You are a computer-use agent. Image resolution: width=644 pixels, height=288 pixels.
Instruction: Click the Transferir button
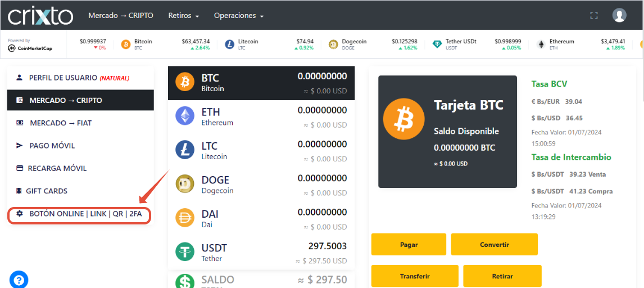coord(415,276)
